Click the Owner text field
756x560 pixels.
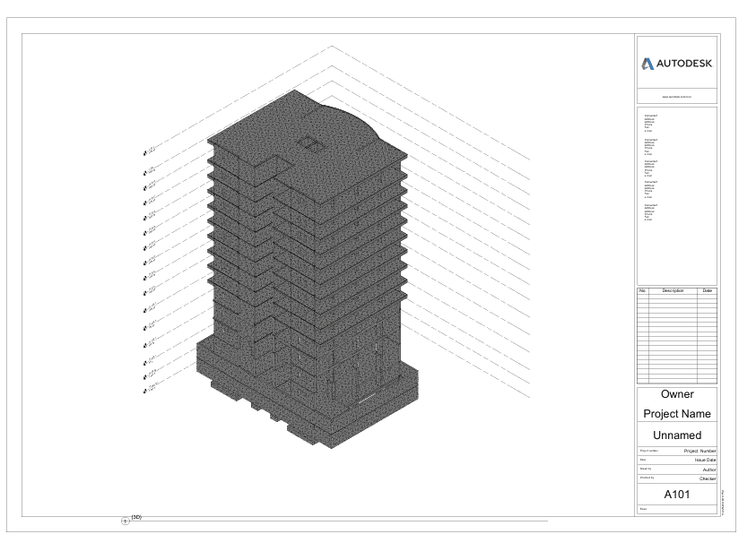tap(677, 394)
